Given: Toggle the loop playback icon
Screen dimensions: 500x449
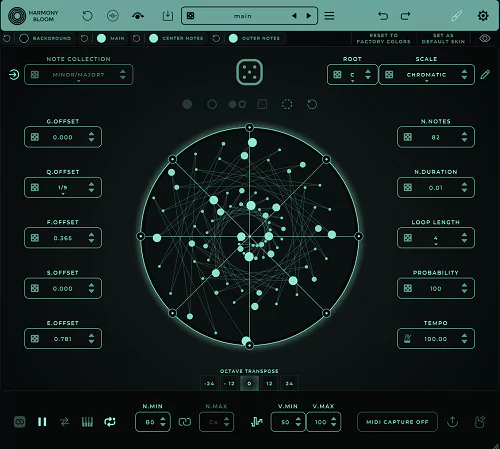Looking at the screenshot, I should click(110, 422).
